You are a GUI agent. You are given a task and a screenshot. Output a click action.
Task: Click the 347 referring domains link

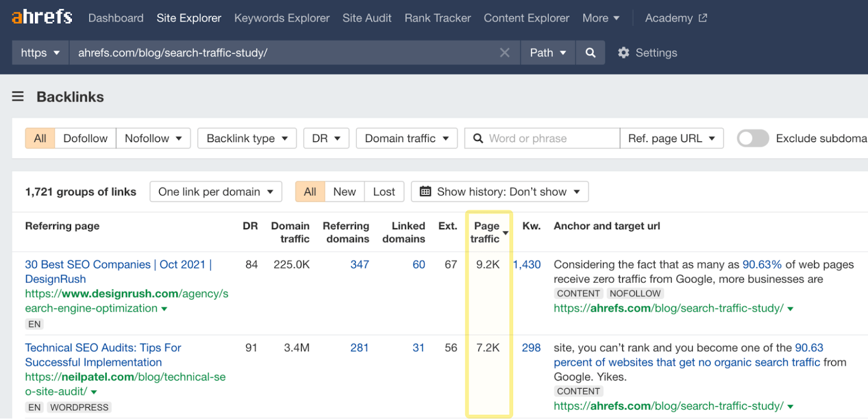tap(359, 265)
